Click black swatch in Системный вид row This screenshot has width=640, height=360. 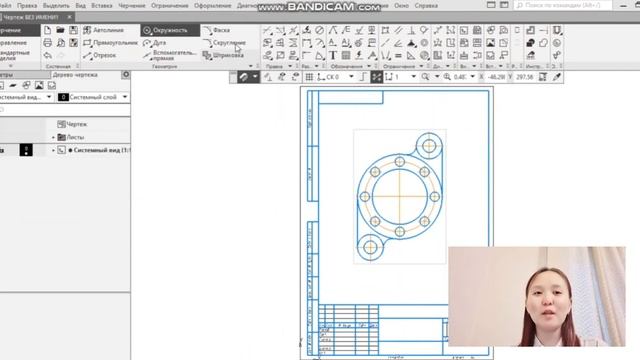coord(26,150)
